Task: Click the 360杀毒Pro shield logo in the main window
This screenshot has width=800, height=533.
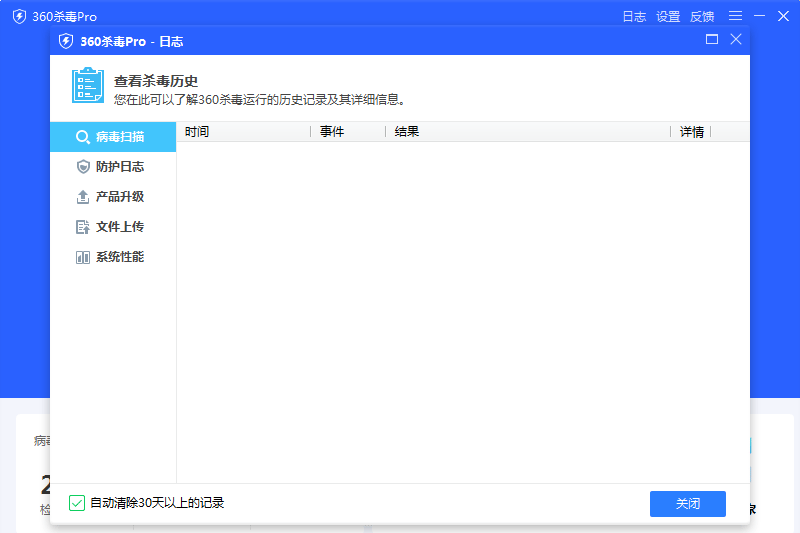Action: point(19,16)
